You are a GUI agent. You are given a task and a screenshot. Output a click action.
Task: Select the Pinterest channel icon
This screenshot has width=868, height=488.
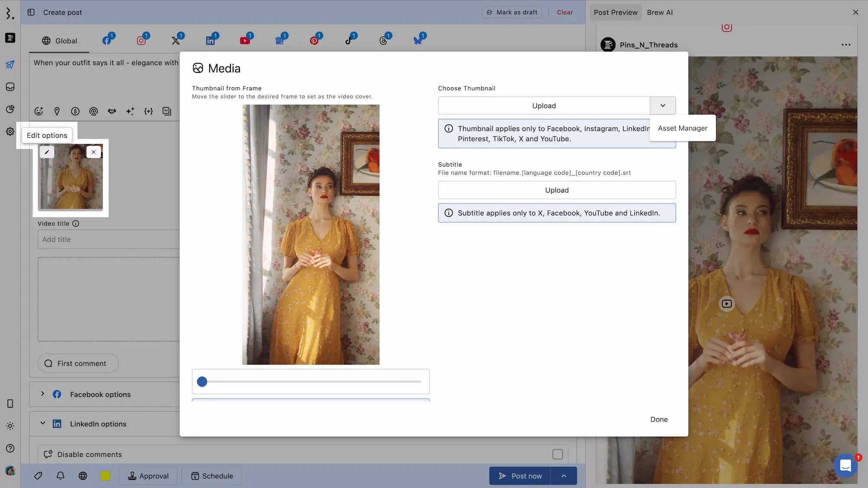point(314,40)
